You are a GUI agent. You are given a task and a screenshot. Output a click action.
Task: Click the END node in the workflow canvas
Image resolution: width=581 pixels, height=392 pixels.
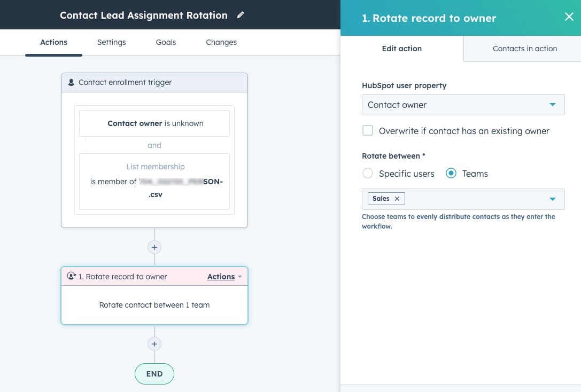(154, 374)
